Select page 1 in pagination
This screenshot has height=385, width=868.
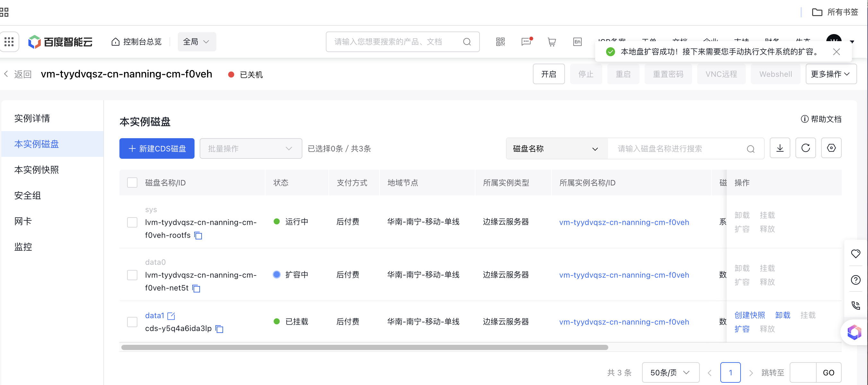730,372
